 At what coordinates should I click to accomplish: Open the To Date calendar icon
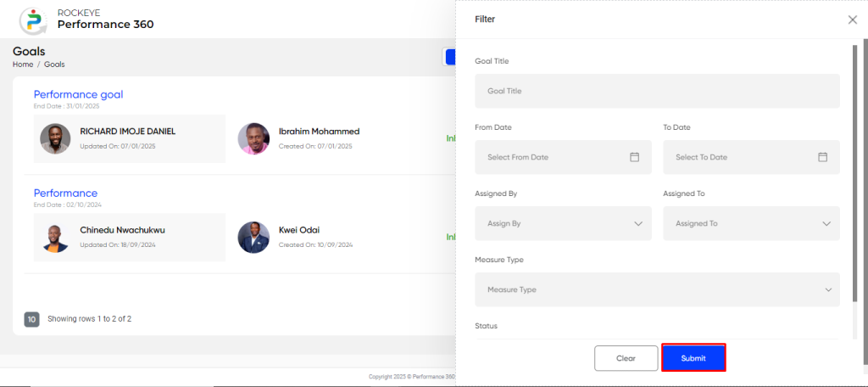point(822,157)
